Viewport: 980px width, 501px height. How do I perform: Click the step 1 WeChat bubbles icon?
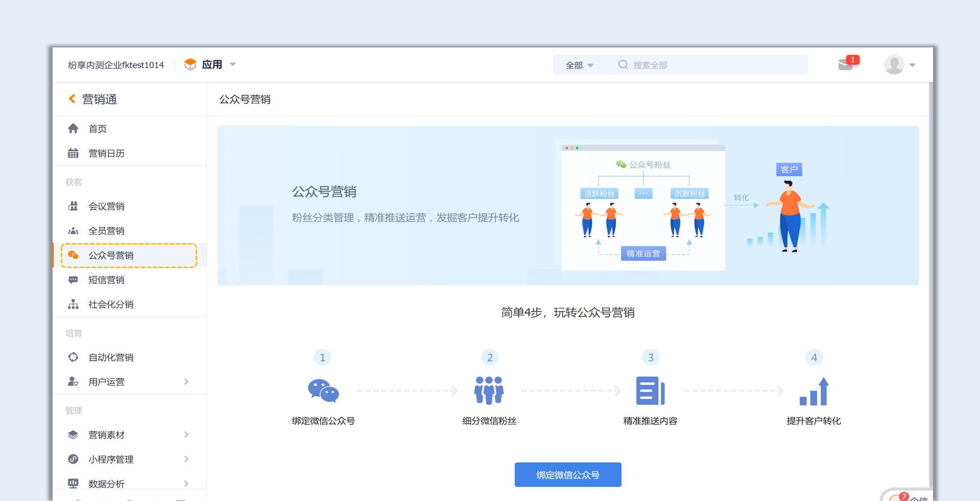click(x=323, y=391)
